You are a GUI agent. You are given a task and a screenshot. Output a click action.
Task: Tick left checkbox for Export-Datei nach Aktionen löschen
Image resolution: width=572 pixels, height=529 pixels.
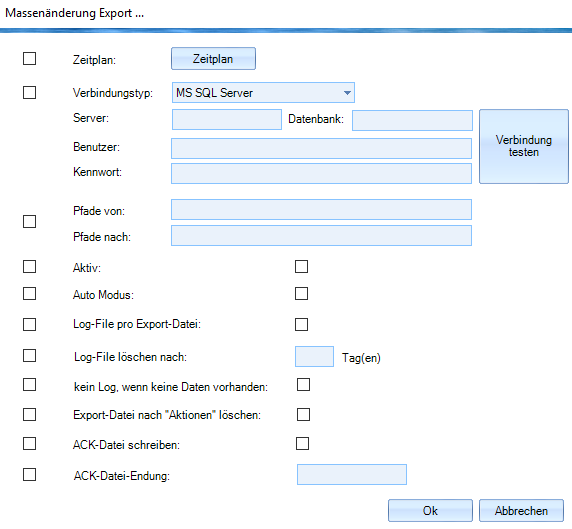click(x=30, y=414)
